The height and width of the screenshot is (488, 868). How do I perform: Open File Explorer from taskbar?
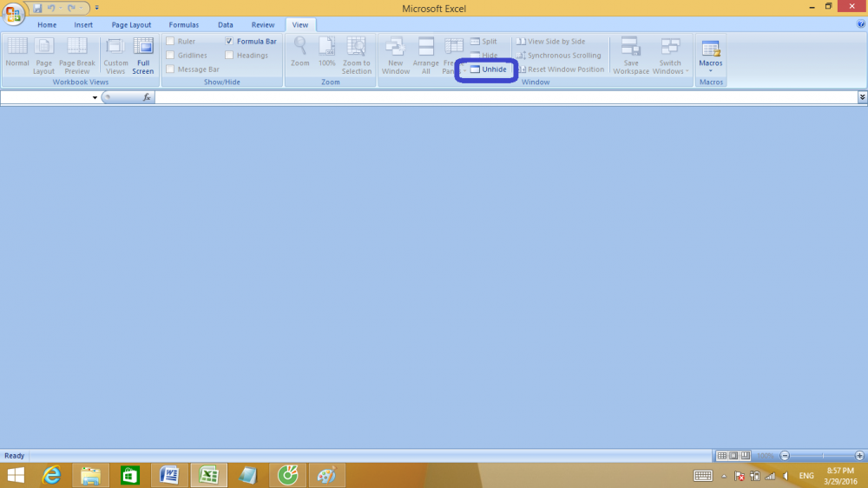pyautogui.click(x=91, y=475)
